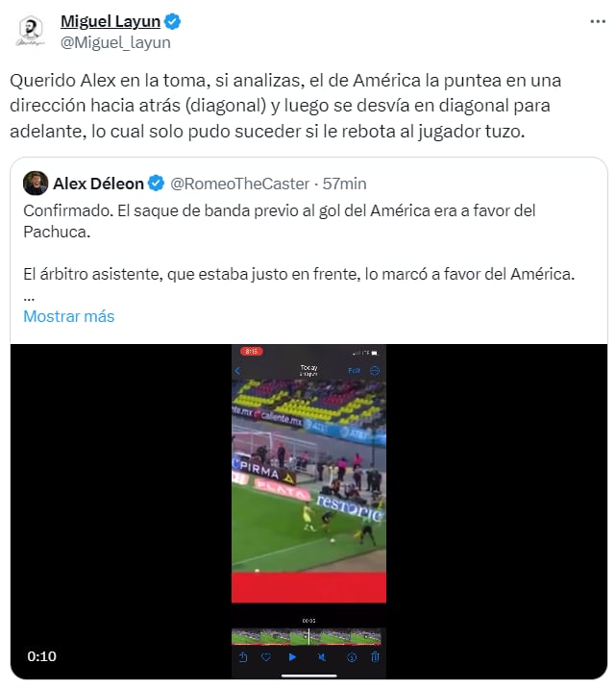Toggle the muted speaker icon
Screen dimensions: 616x689
coord(322,657)
